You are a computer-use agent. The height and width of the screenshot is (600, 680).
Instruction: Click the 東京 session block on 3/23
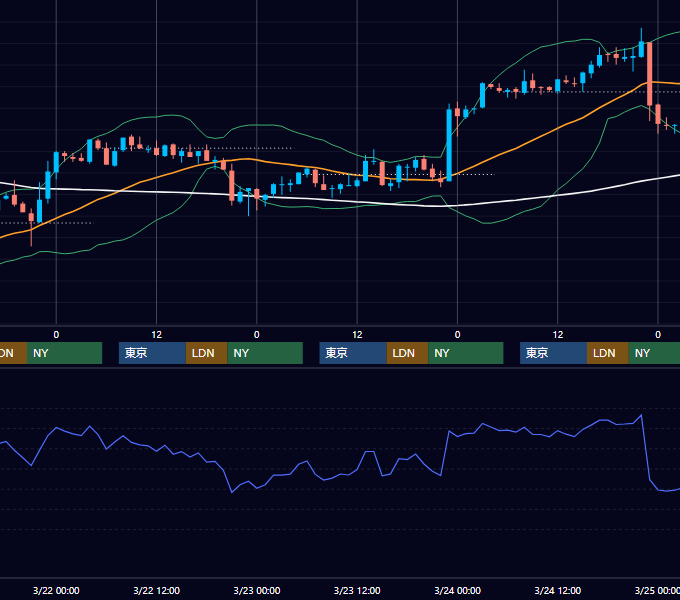(x=353, y=353)
